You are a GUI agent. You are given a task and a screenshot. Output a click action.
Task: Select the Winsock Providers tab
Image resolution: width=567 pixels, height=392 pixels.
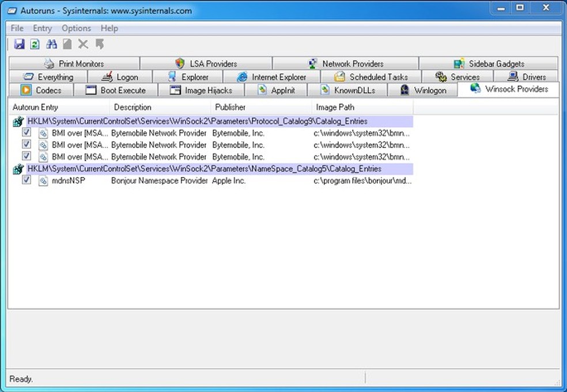coord(508,89)
